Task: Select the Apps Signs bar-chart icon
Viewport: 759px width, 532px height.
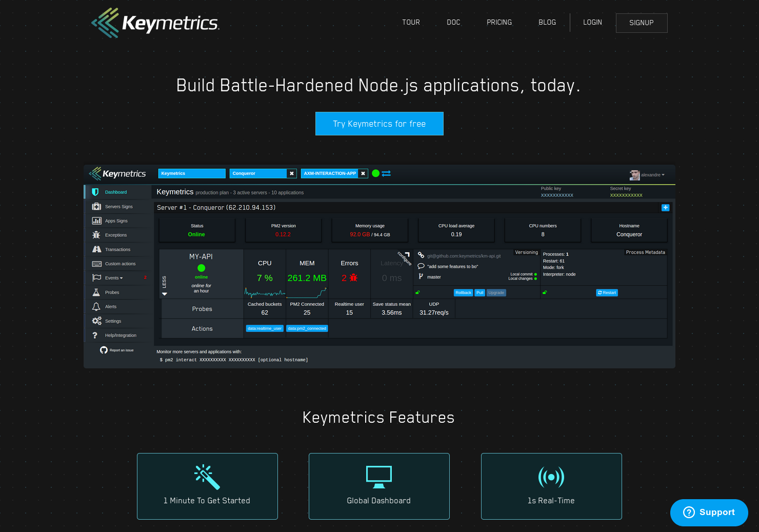Action: tap(96, 221)
